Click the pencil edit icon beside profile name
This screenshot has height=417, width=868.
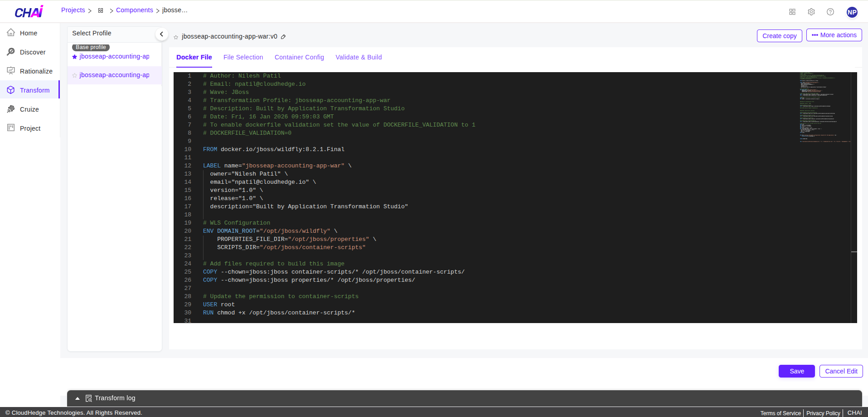[283, 37]
